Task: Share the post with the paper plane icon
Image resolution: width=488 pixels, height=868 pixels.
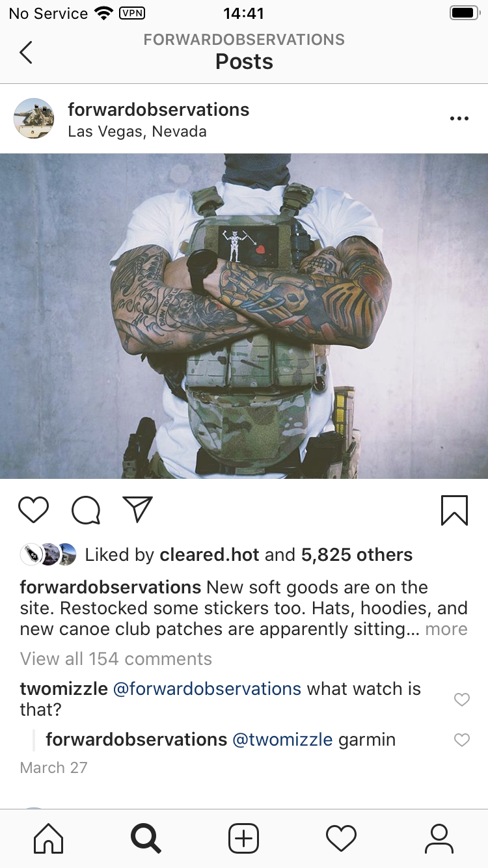Action: (x=138, y=509)
